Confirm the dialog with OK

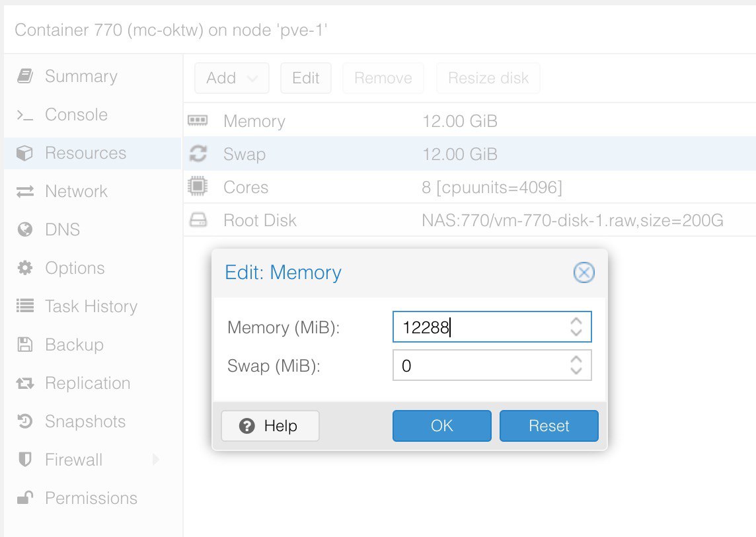coord(441,425)
